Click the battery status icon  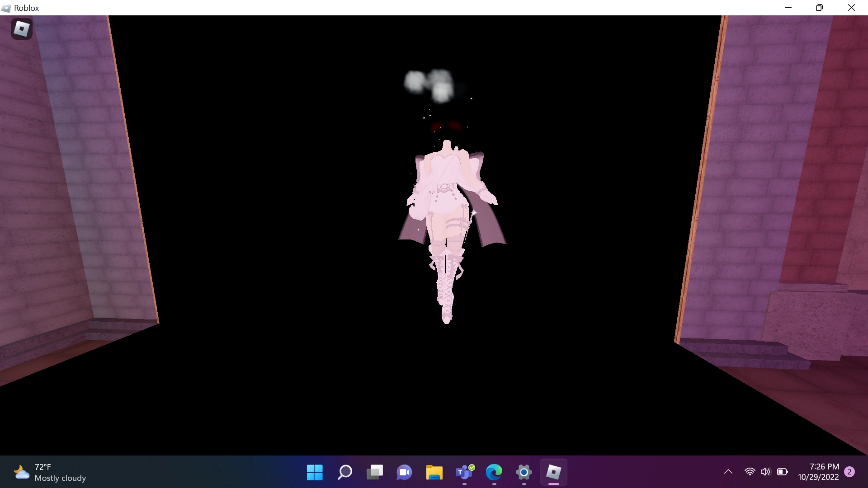click(x=782, y=472)
